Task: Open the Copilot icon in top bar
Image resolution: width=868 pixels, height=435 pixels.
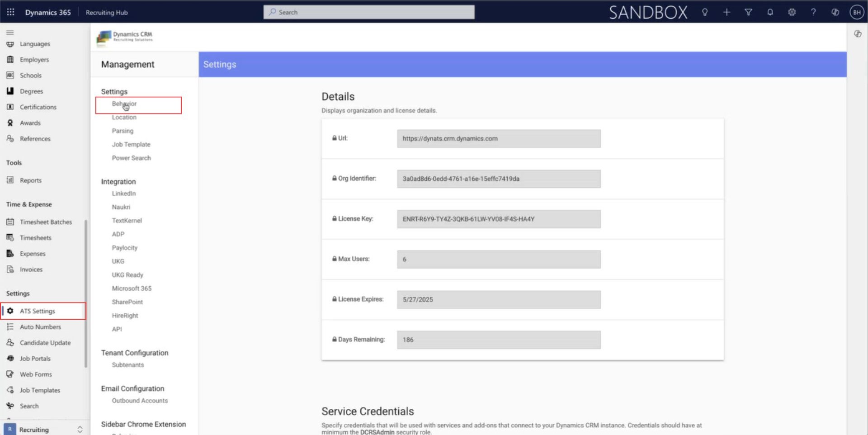Action: pos(835,12)
